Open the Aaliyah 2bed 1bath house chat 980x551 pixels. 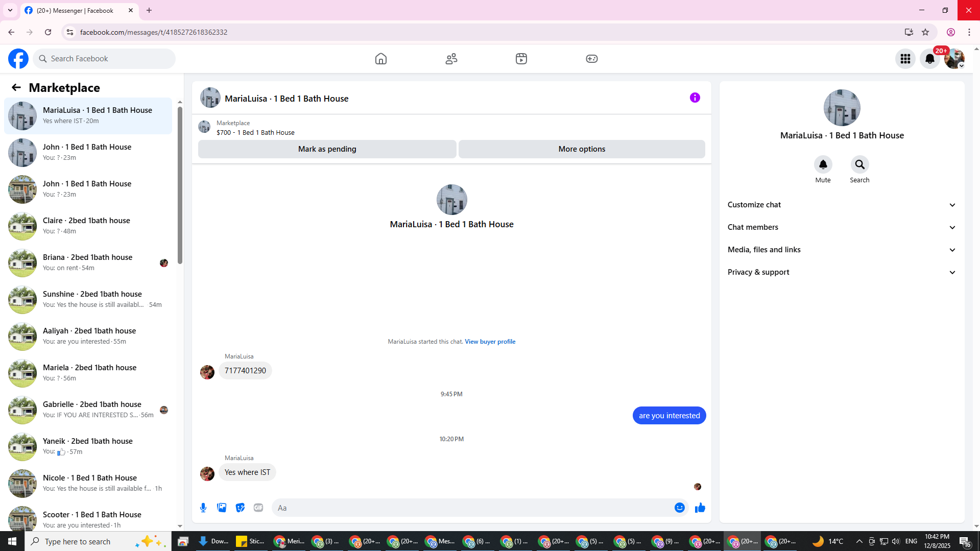(x=88, y=337)
